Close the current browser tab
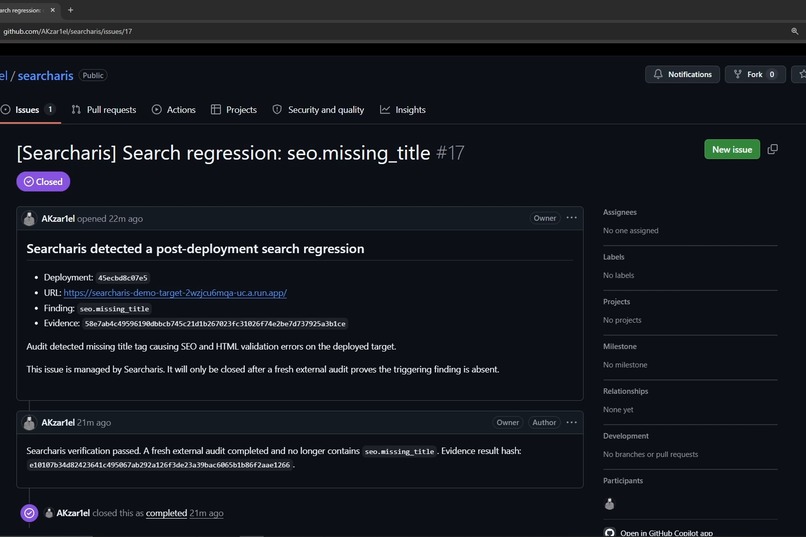This screenshot has height=537, width=806. tap(52, 10)
